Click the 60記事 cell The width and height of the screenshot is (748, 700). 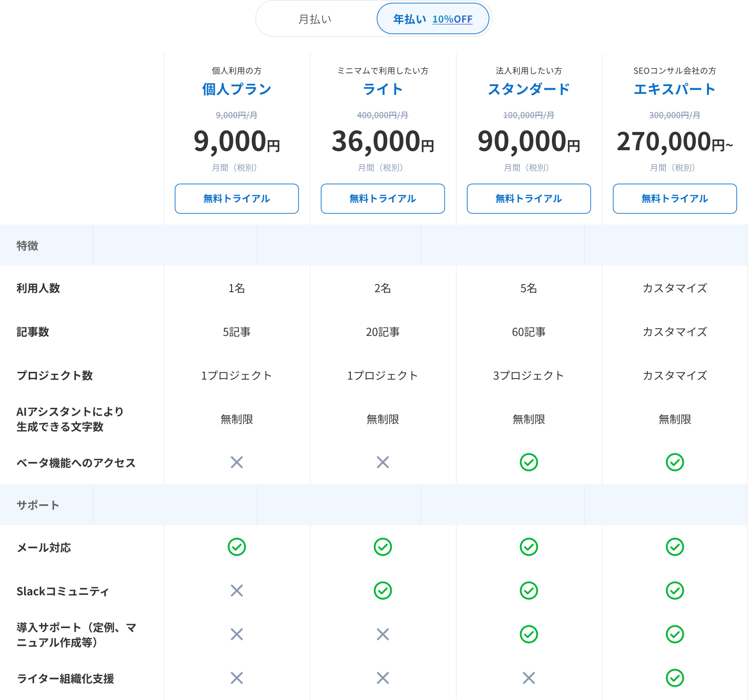(529, 332)
